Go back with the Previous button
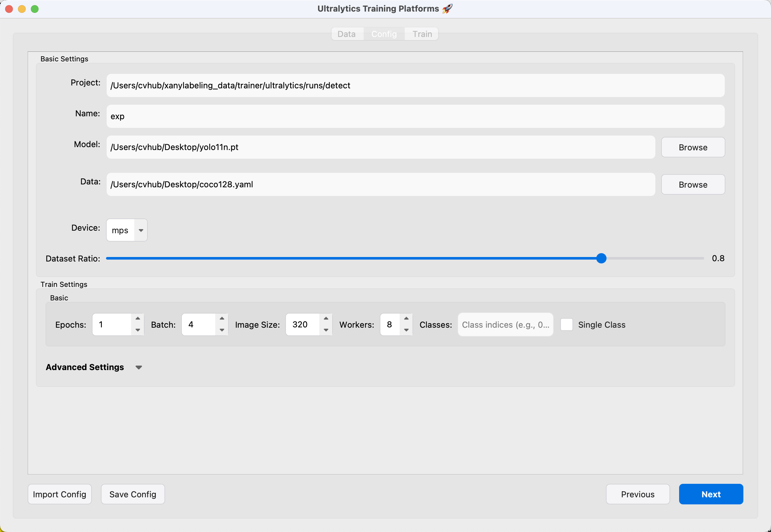 638,494
